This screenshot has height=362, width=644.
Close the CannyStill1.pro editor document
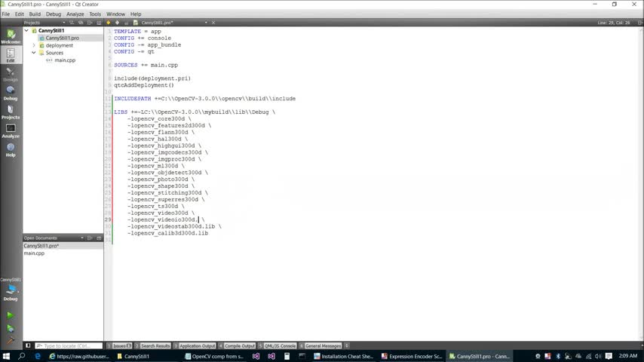pos(213,23)
